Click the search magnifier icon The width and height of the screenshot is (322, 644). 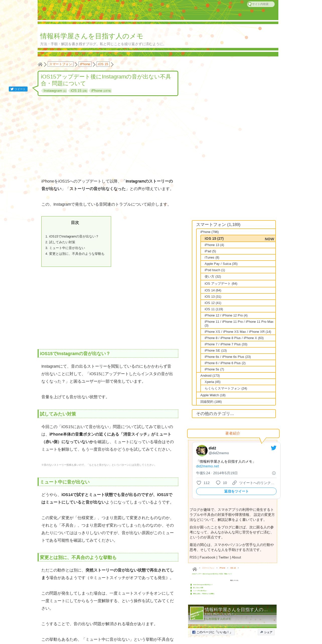(x=250, y=4)
